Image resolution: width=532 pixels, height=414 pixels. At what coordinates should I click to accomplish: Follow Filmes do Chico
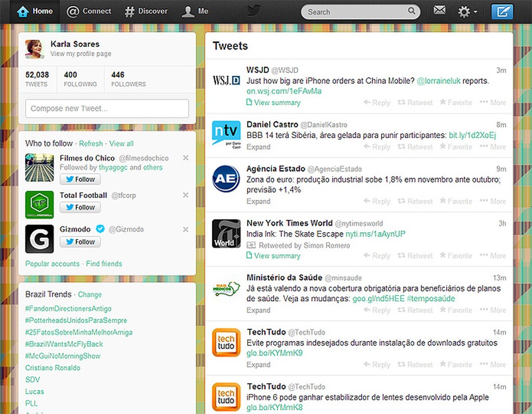80,179
